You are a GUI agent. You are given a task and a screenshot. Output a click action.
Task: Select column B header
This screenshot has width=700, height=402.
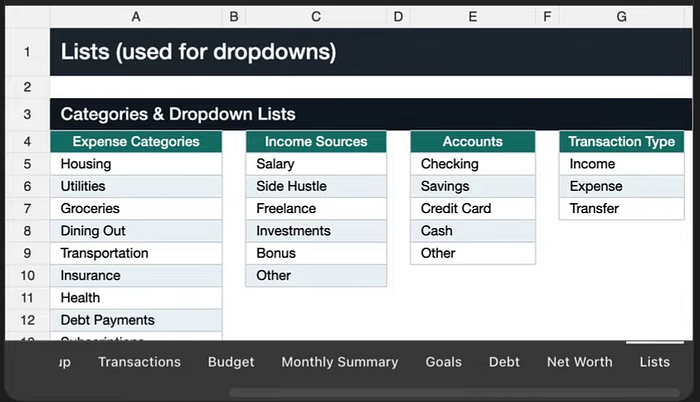click(234, 17)
